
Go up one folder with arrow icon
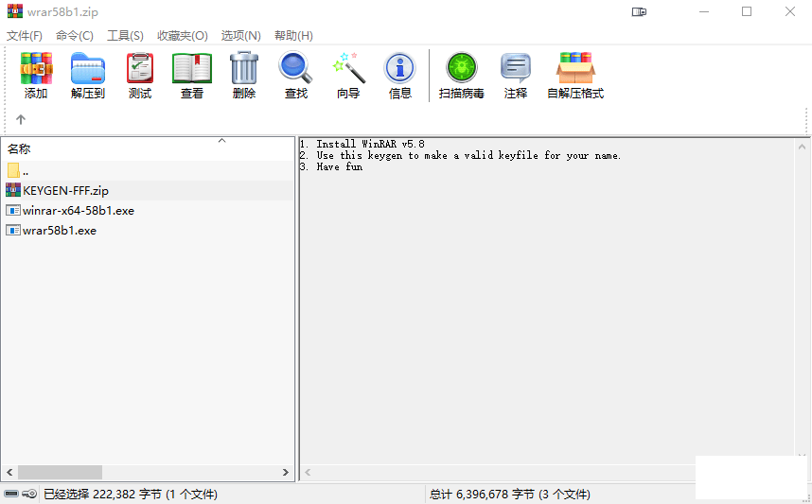point(21,119)
